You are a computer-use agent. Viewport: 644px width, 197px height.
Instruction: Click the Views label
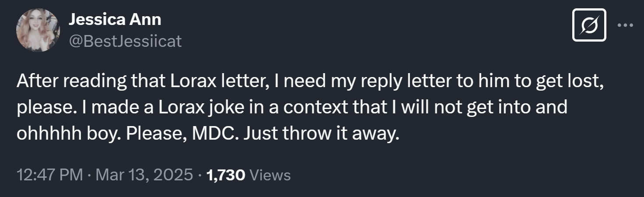(269, 175)
